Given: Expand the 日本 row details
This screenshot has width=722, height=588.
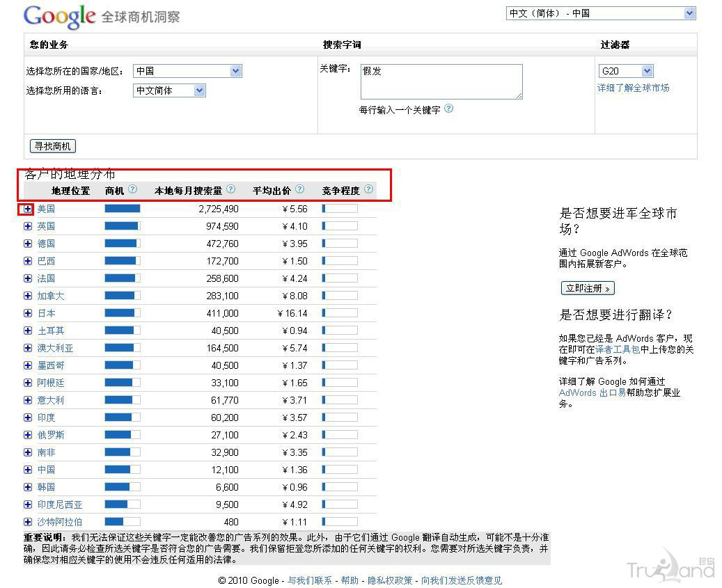Looking at the screenshot, I should (x=27, y=313).
